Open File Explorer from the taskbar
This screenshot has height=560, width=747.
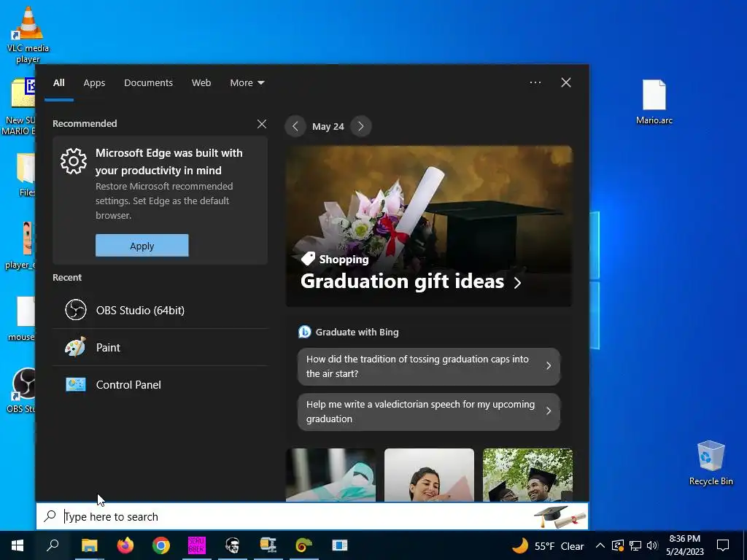[89, 545]
